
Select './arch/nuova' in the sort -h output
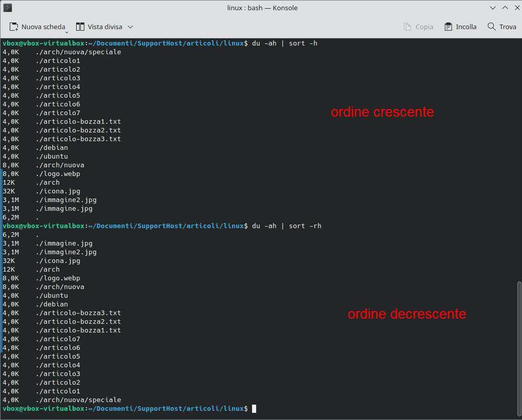tap(60, 165)
